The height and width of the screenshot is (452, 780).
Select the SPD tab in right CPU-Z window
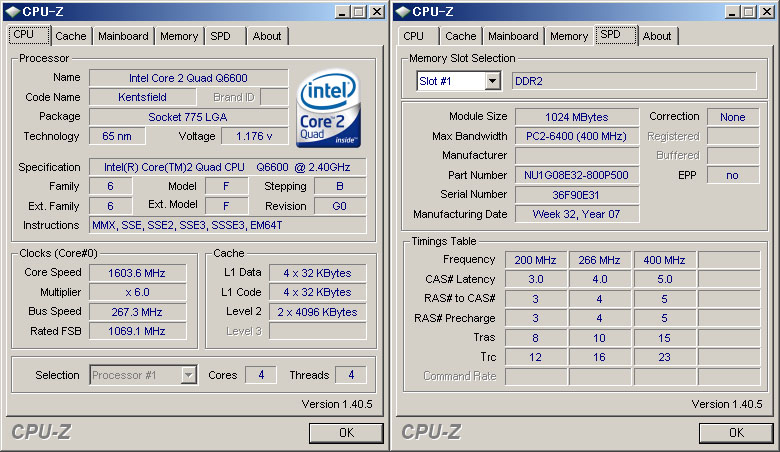616,35
